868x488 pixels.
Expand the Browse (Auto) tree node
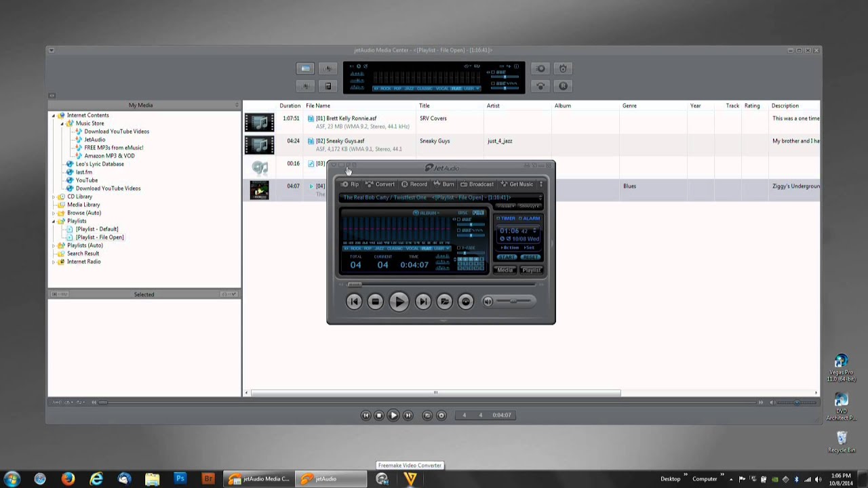point(54,213)
